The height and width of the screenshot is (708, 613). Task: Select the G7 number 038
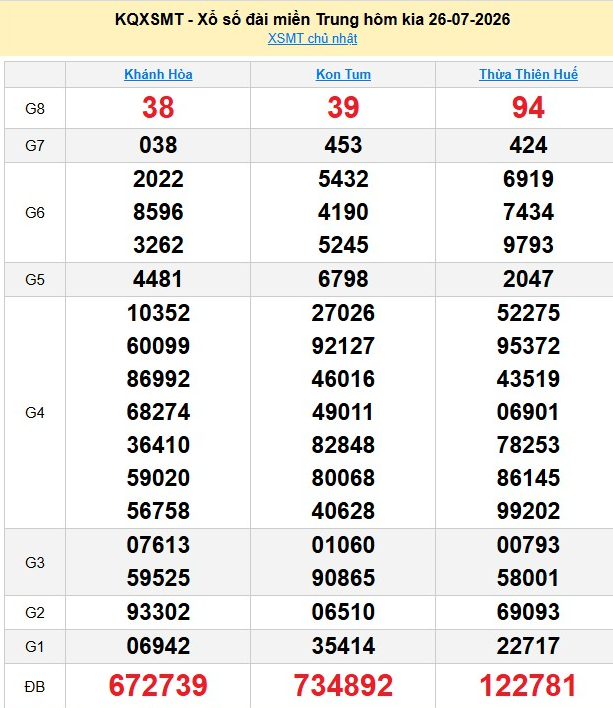click(x=158, y=145)
